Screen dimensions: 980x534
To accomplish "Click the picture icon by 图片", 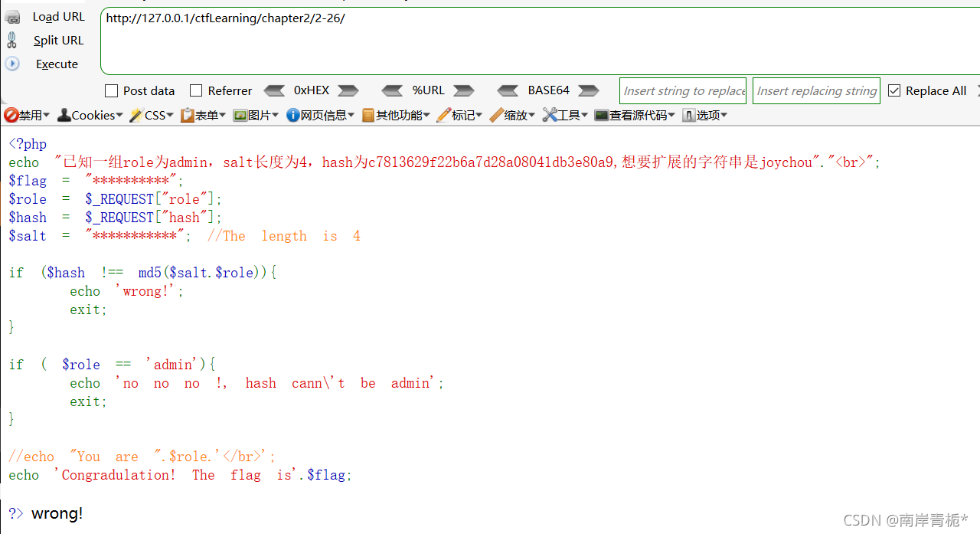I will pyautogui.click(x=240, y=115).
